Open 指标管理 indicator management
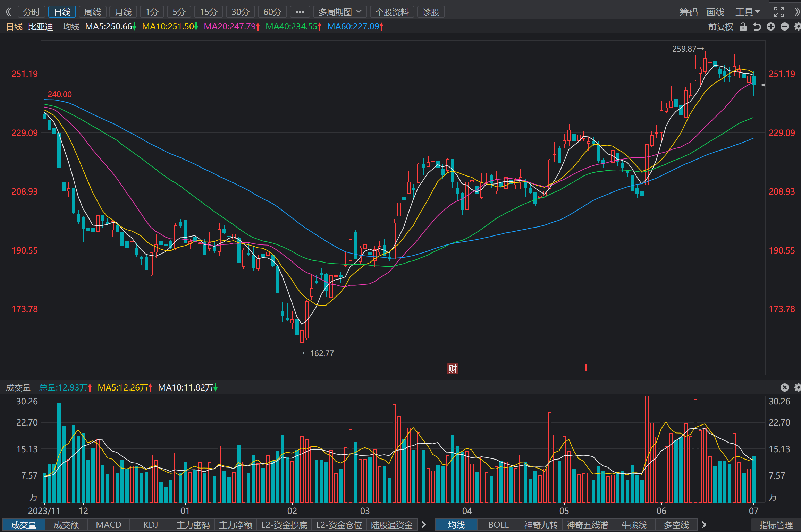This screenshot has width=801, height=532. click(776, 525)
